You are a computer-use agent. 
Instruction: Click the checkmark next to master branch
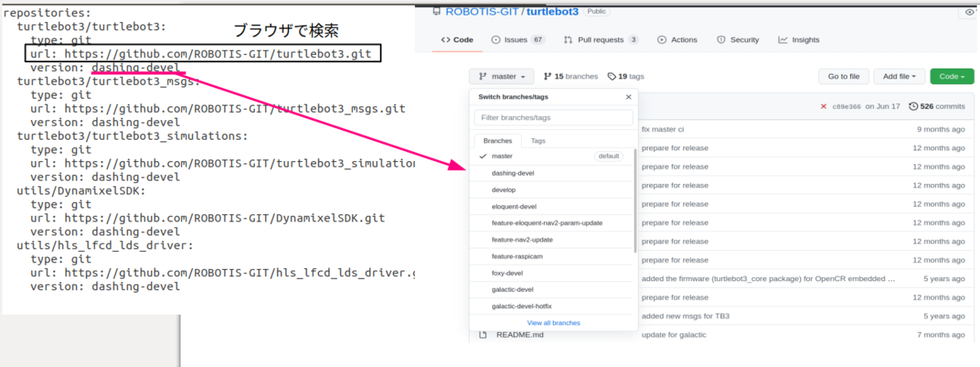483,155
